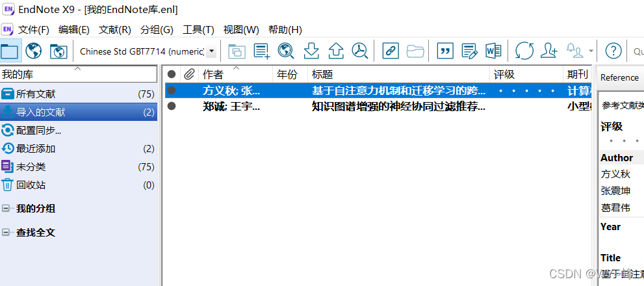
Task: Sort by 年份 column header
Action: [290, 74]
